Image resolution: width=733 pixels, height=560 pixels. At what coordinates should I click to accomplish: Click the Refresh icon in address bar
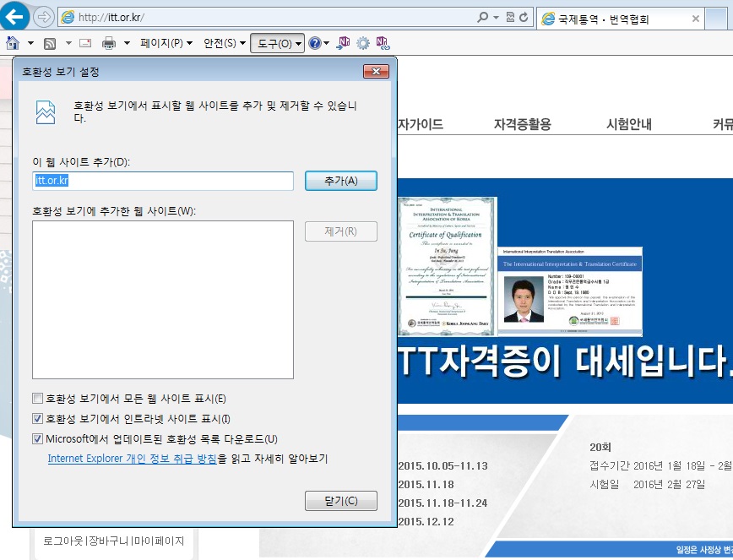click(524, 17)
